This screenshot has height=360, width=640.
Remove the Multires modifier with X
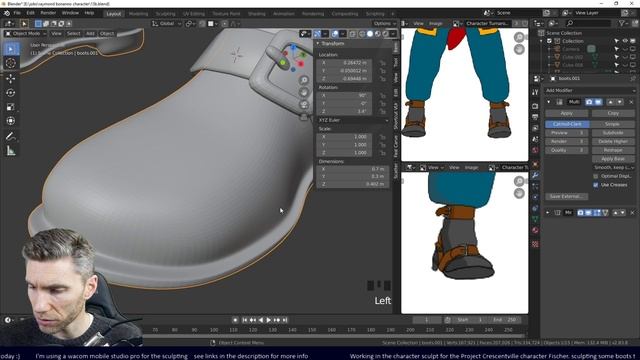[x=631, y=102]
